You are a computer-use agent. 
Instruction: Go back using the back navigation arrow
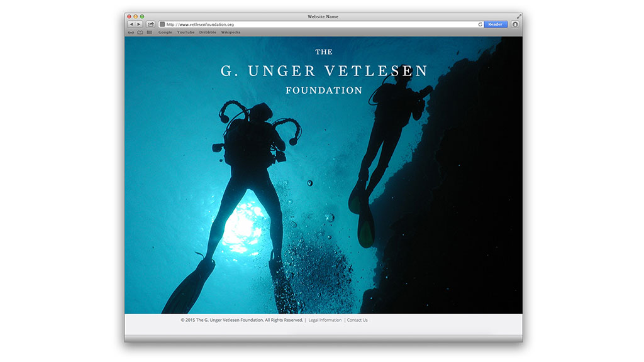click(x=132, y=24)
